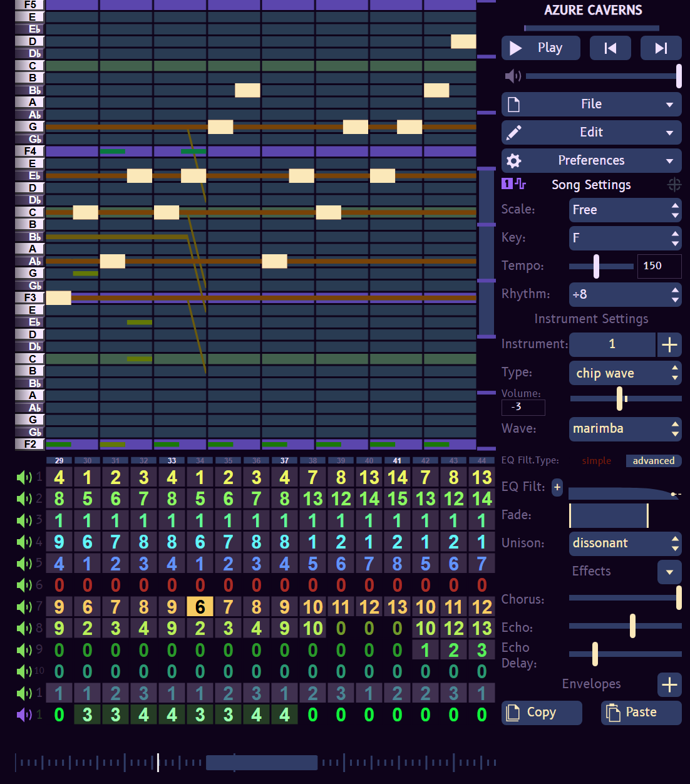
Task: Adjust the instrument Volume slider
Action: pyautogui.click(x=626, y=399)
